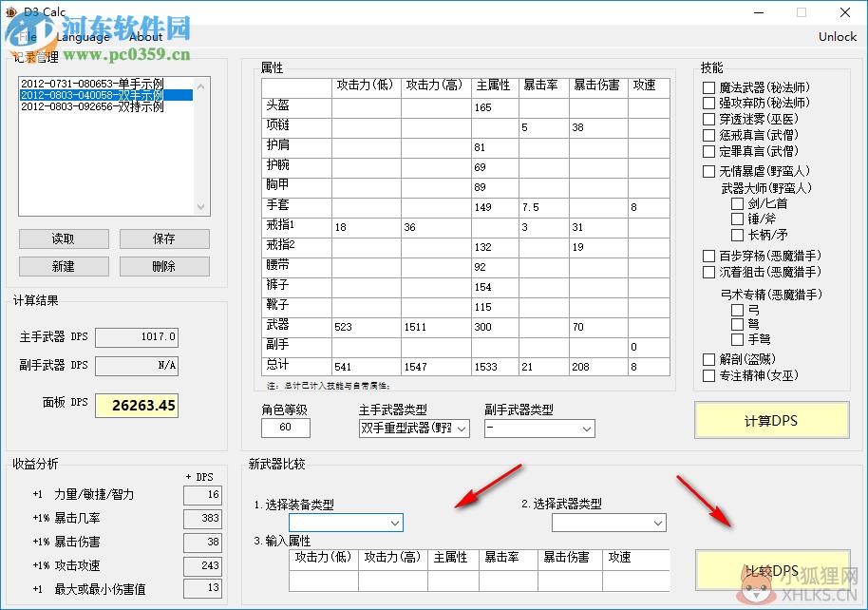Expand 选择武器类型 dropdown
This screenshot has height=610, width=868.
(x=609, y=523)
